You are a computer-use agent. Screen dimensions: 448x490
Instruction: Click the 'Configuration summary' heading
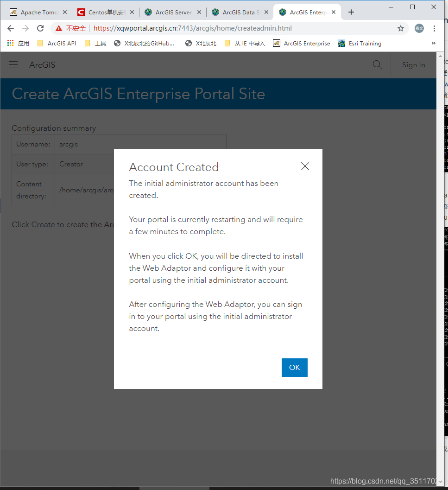click(54, 128)
